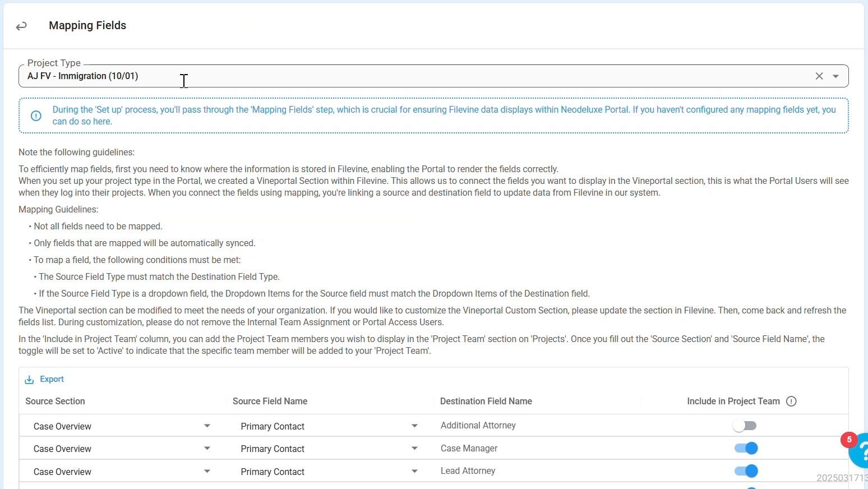Click info icon next to Include in Project Team
This screenshot has width=868, height=489.
click(791, 402)
